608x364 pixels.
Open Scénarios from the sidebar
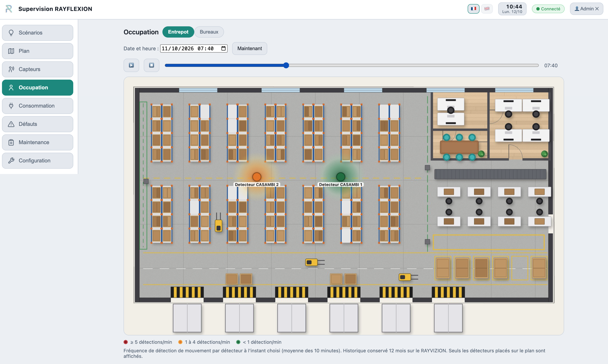(37, 33)
